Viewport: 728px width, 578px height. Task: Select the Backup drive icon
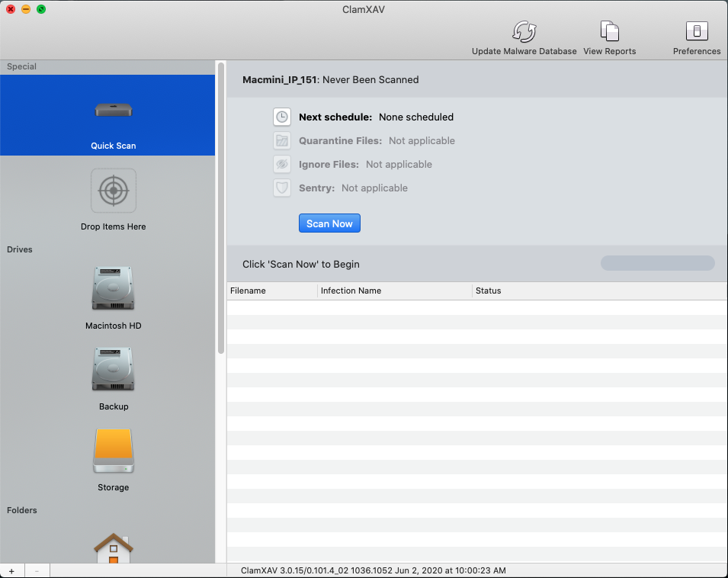(x=114, y=369)
